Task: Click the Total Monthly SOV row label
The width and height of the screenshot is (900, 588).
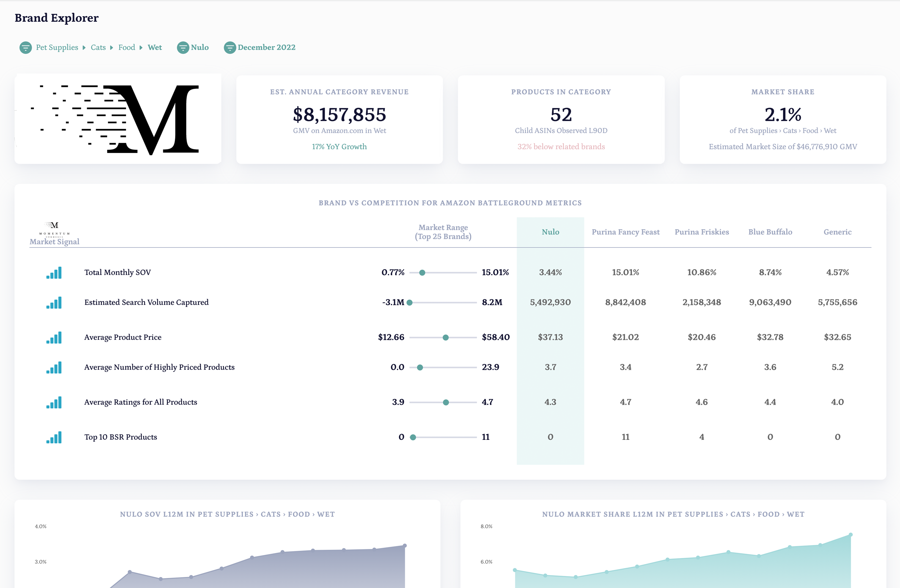Action: [117, 272]
